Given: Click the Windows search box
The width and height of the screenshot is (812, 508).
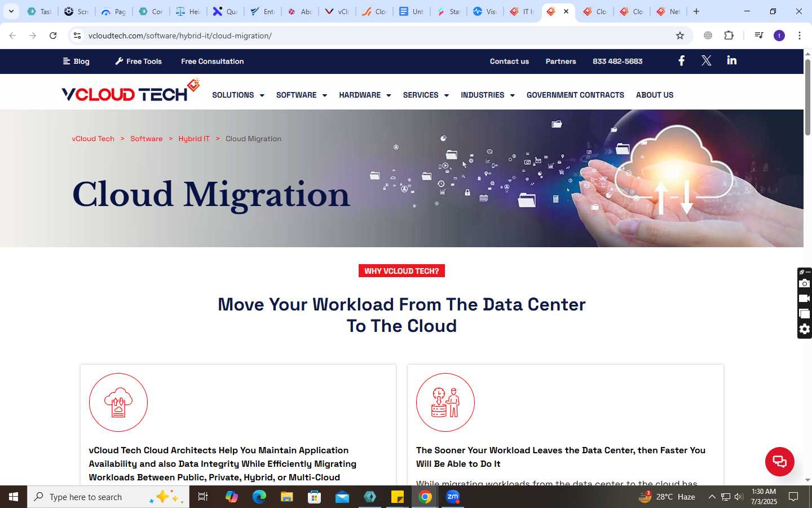Looking at the screenshot, I should 108,497.
